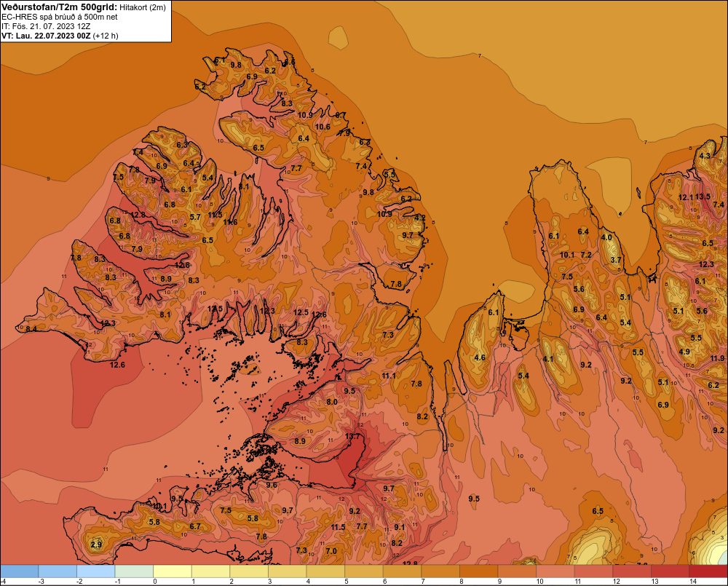Click the 11.6 temperature label
The height and width of the screenshot is (586, 728).
point(230,222)
